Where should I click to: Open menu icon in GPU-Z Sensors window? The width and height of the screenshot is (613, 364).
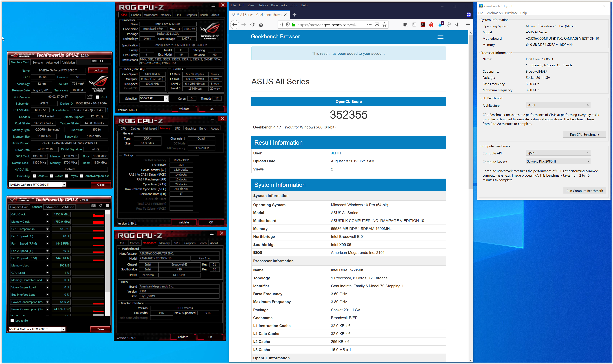click(107, 206)
